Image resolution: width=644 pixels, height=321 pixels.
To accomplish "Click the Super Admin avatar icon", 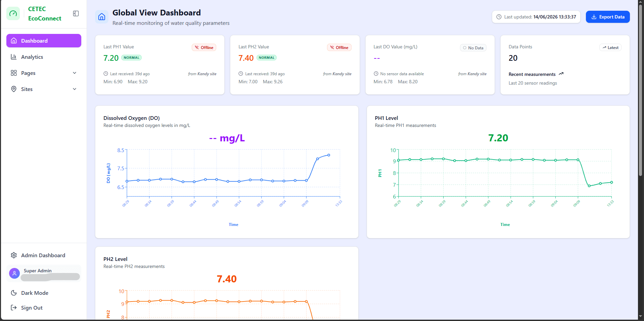I will 14,273.
